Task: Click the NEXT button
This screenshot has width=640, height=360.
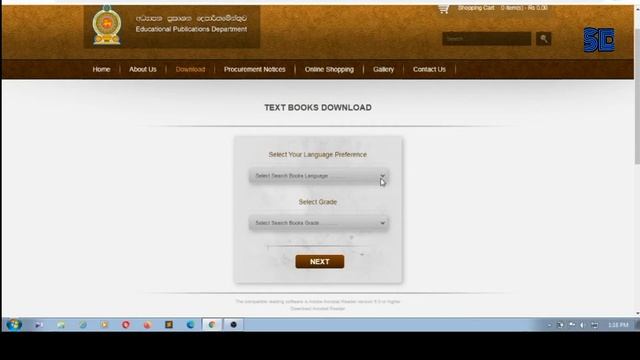Action: click(x=320, y=262)
